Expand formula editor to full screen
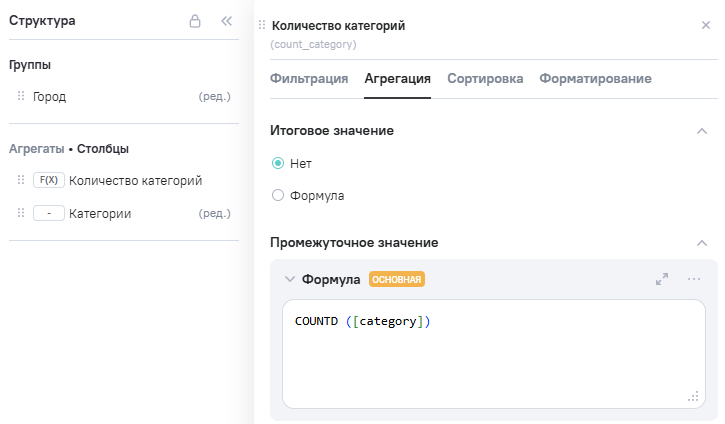The image size is (725, 424). coord(662,280)
